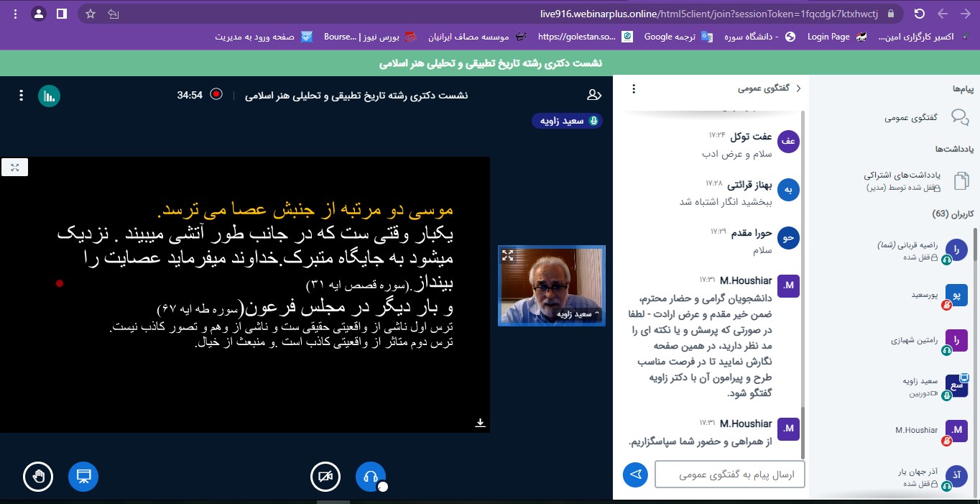Open the connection status icon

pos(49,96)
